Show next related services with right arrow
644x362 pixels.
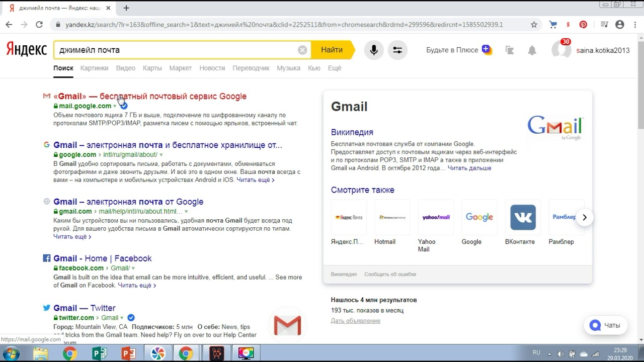[x=585, y=217]
